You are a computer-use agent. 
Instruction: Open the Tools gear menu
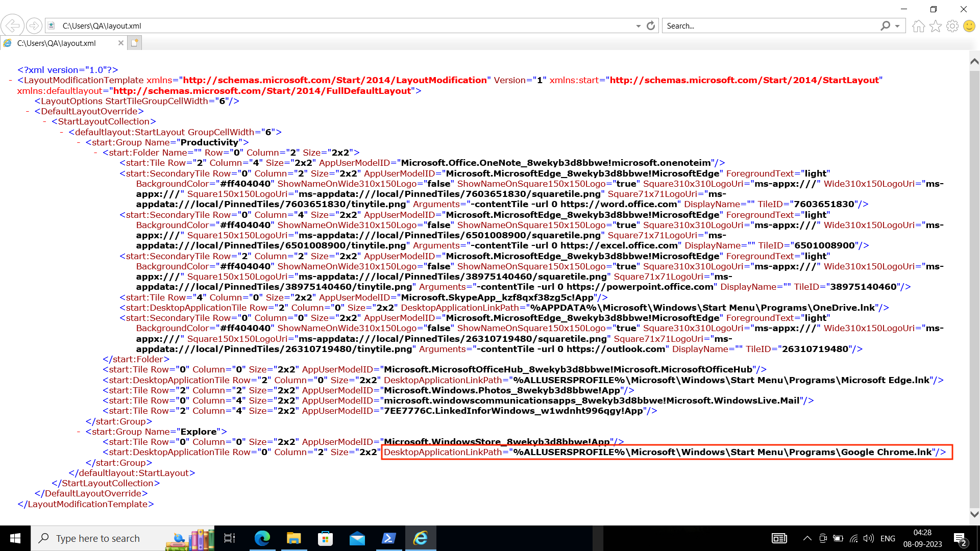pyautogui.click(x=952, y=26)
